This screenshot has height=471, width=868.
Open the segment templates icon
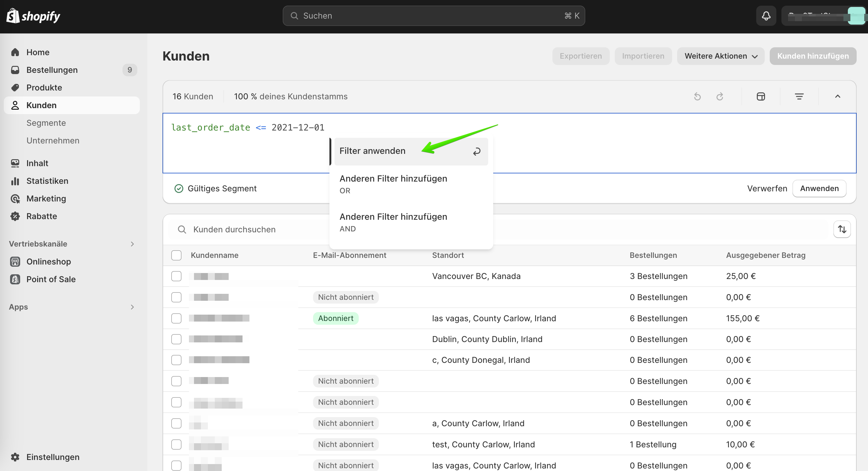pos(761,96)
